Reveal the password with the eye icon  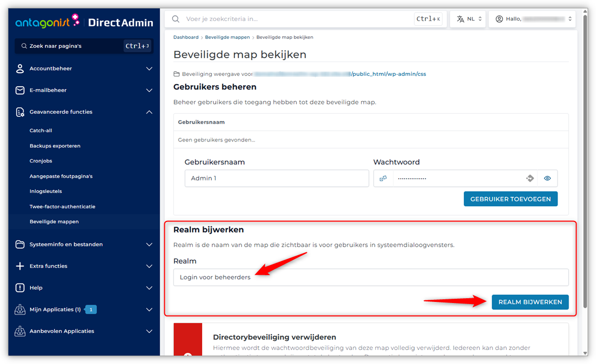click(x=548, y=178)
